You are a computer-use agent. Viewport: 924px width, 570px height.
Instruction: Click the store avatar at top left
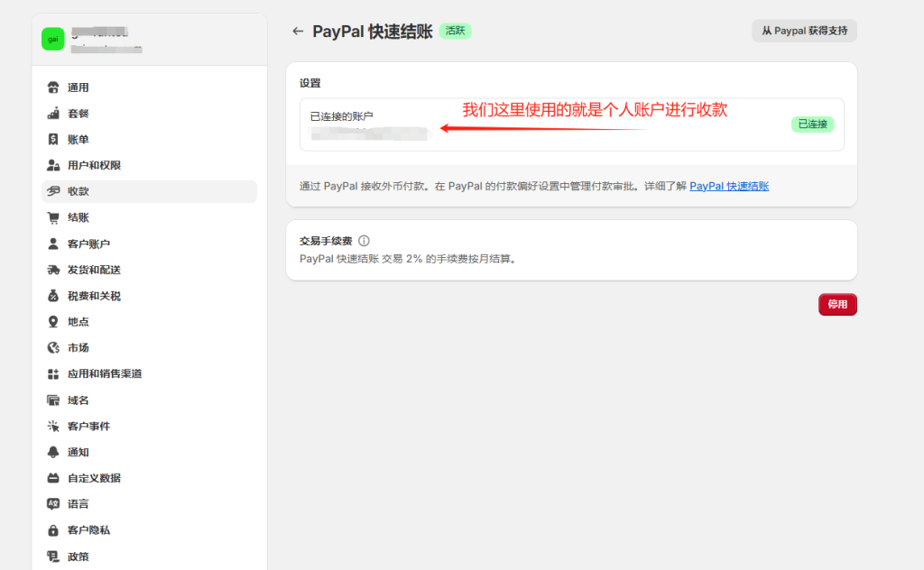pyautogui.click(x=52, y=39)
